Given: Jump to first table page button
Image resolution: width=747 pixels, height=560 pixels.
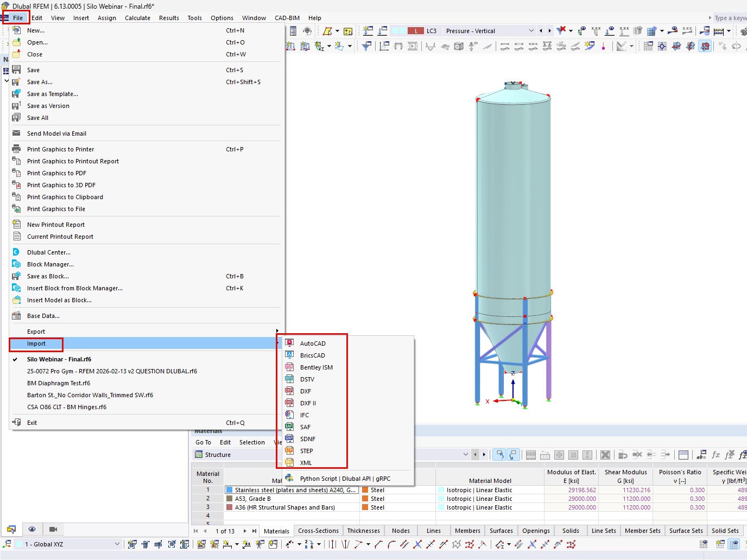Looking at the screenshot, I should (196, 531).
